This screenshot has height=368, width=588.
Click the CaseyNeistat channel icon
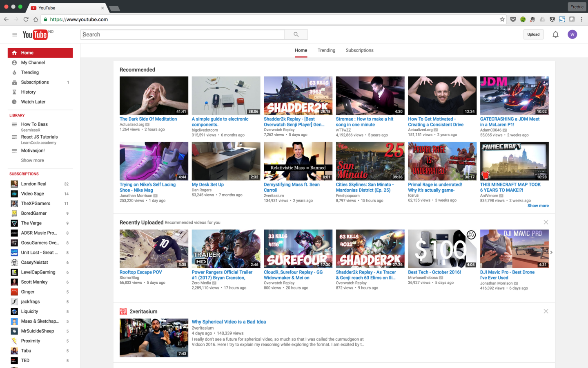(x=14, y=263)
